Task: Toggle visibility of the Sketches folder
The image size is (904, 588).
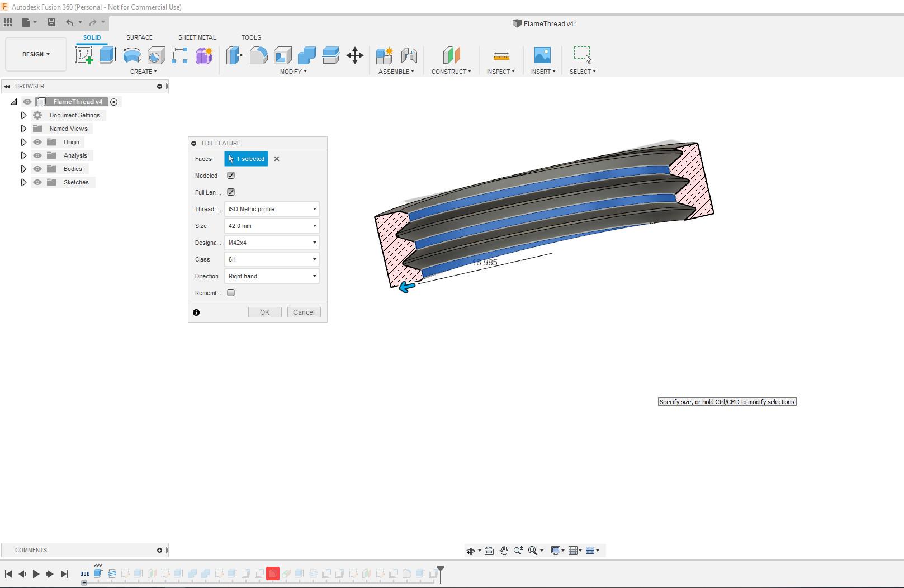Action: coord(37,182)
